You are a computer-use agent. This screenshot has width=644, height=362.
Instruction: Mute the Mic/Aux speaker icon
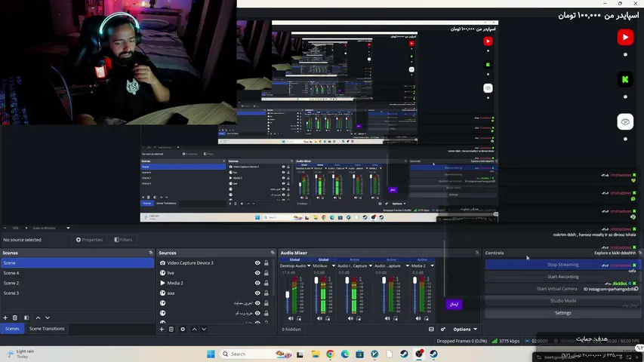(x=319, y=318)
